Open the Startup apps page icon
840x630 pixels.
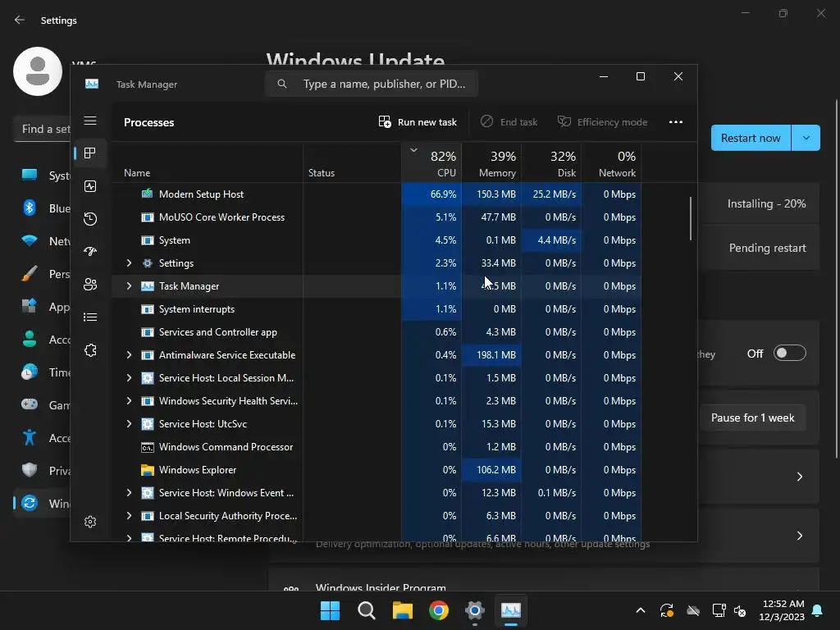[x=90, y=251]
